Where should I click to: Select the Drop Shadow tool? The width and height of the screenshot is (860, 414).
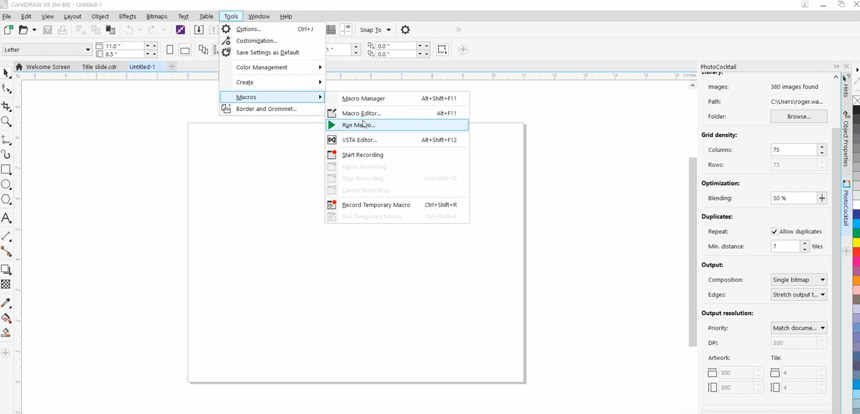(6, 269)
